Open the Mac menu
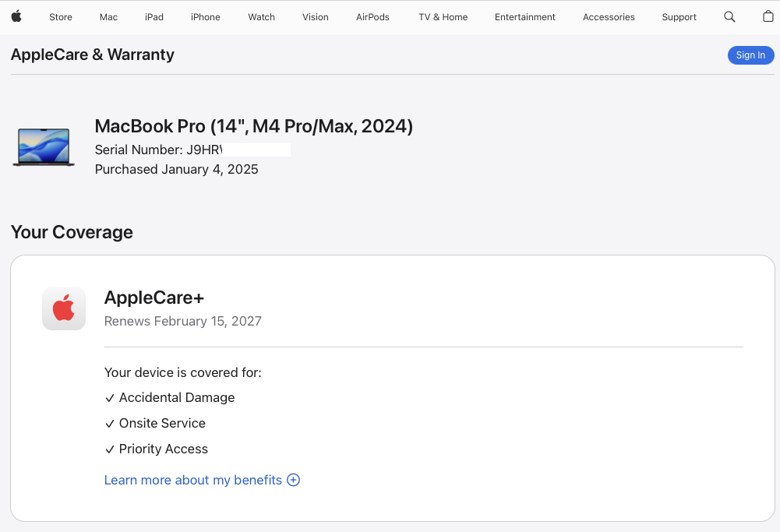780x532 pixels. tap(108, 17)
